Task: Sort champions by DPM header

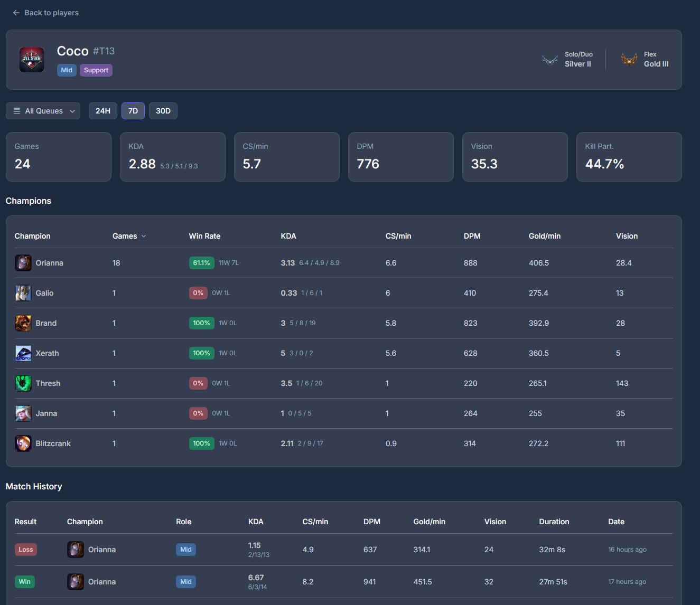Action: pos(472,236)
